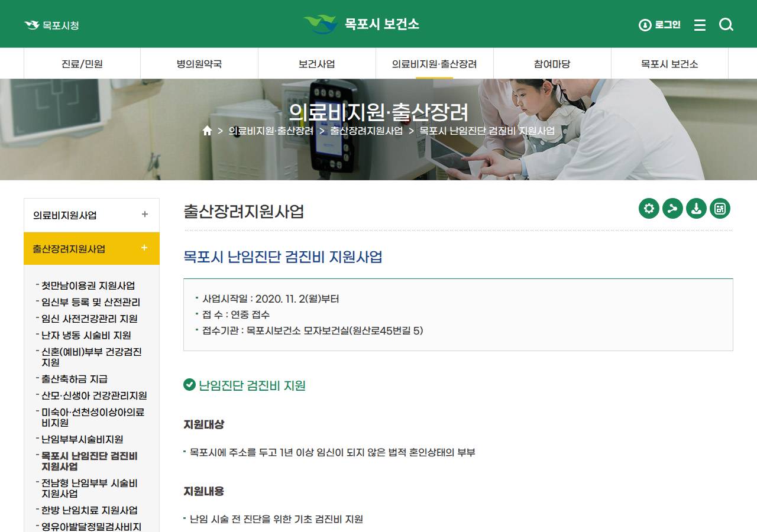Viewport: 757px width, 532px height.
Task: Click the 목포시 보건소 center logo
Action: (361, 24)
